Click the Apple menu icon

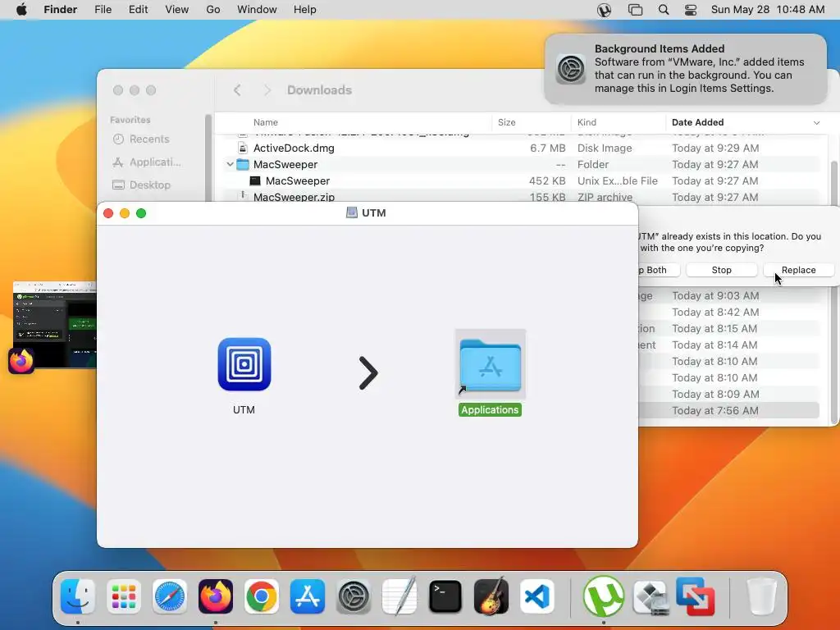(x=21, y=10)
